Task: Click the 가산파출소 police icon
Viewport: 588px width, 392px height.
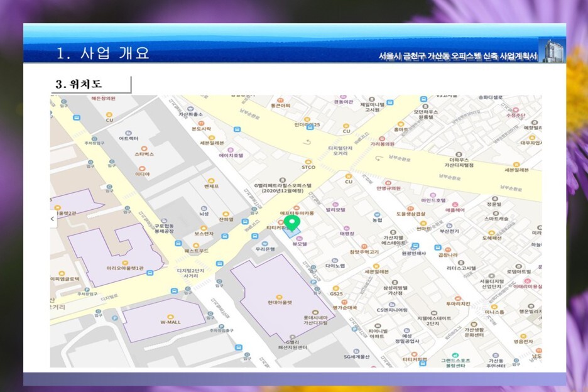Action: pos(190,109)
